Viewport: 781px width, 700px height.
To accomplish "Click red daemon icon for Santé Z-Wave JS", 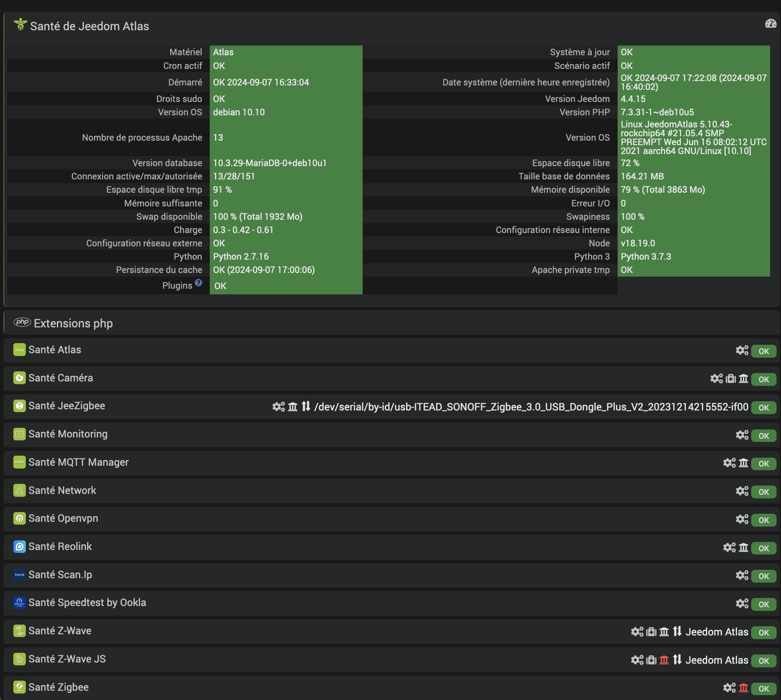I will (664, 660).
